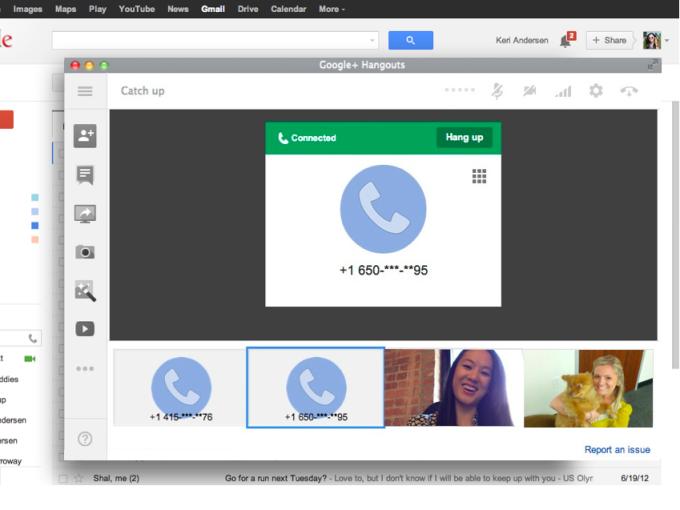
Task: Click the red Compose button in Gmail
Action: (x=7, y=119)
